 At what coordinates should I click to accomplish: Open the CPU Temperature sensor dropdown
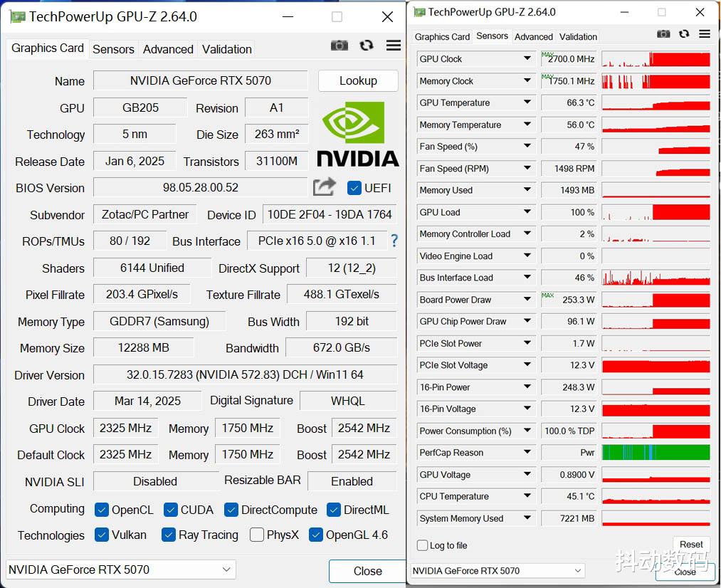pyautogui.click(x=527, y=495)
